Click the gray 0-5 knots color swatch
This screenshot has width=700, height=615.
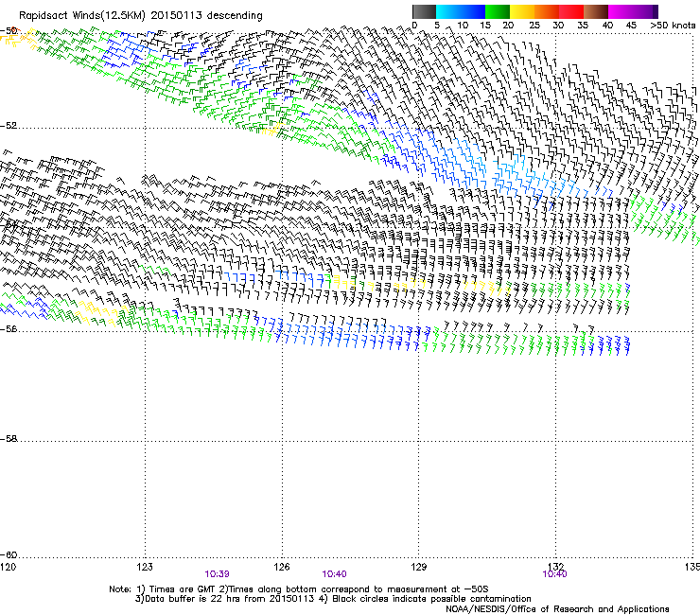(x=424, y=11)
